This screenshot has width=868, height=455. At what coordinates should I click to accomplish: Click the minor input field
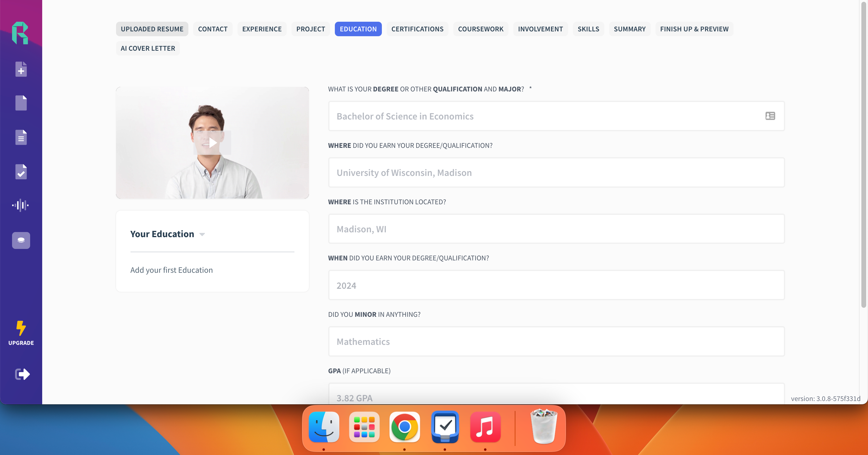(556, 342)
